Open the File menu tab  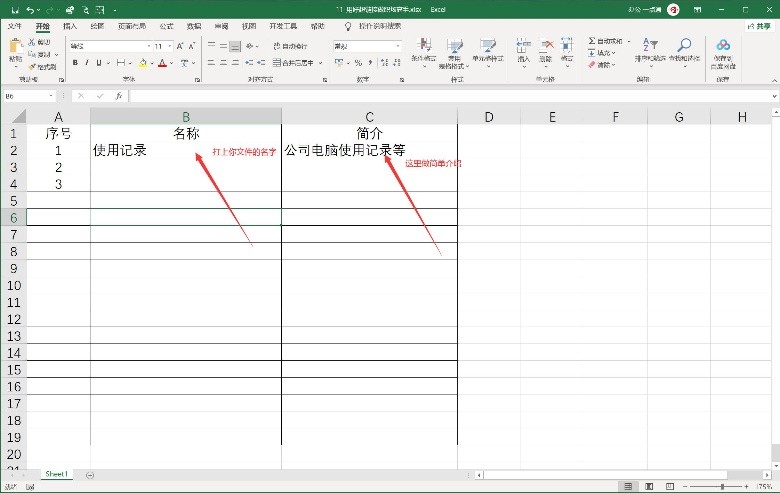(15, 26)
